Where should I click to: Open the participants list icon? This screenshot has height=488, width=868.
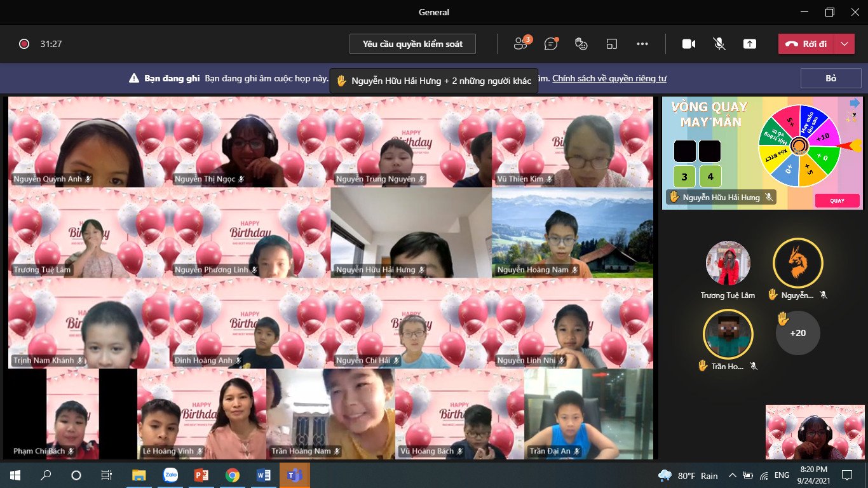point(521,44)
